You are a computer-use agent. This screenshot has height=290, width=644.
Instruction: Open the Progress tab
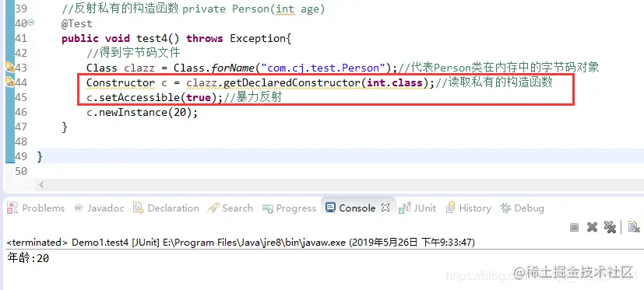(289, 208)
